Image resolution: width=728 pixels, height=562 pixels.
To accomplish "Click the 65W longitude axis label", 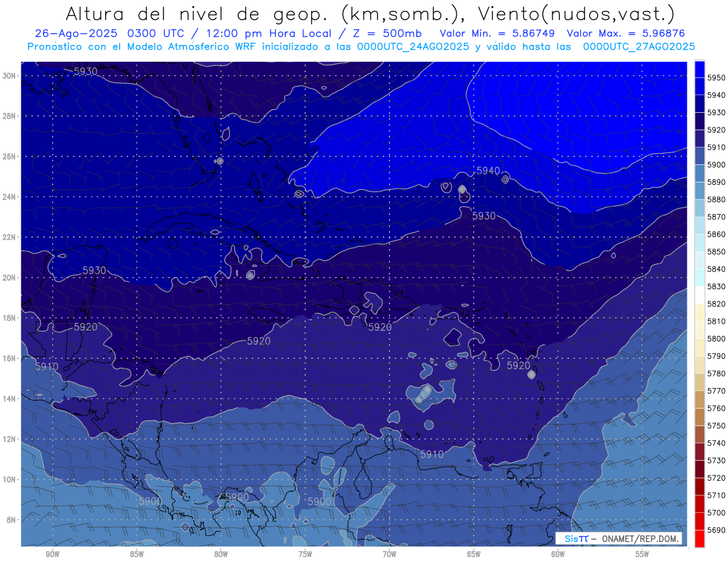I will 474,554.
